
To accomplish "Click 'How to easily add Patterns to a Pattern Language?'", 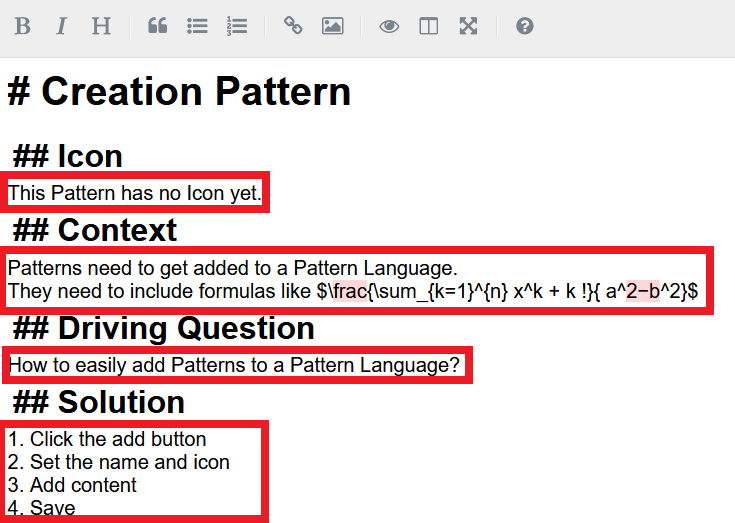I will 234,365.
